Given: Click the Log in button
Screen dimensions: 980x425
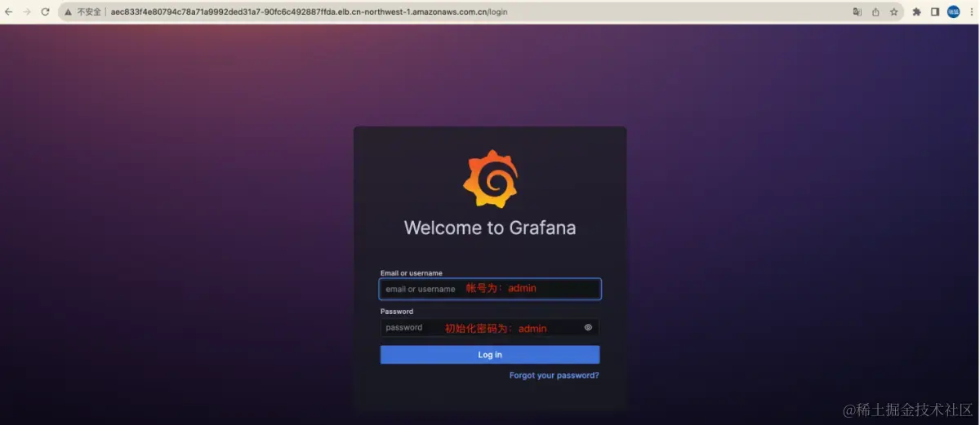Looking at the screenshot, I should pos(490,355).
